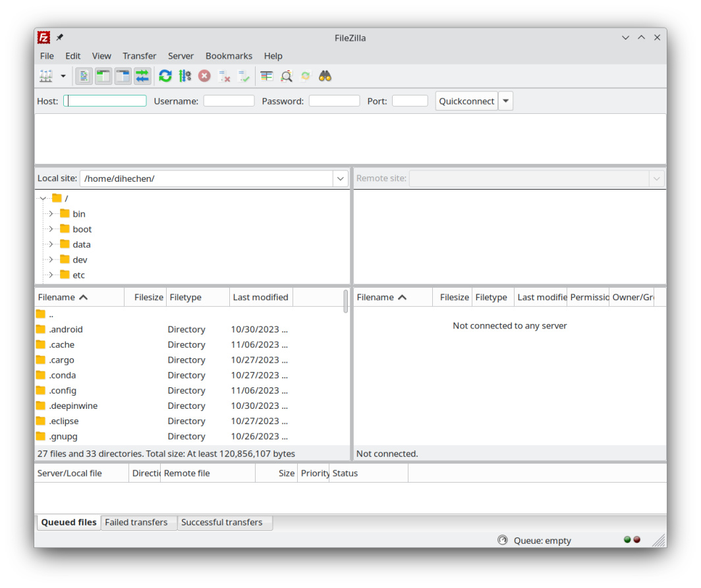Click the Username input field
The height and width of the screenshot is (588, 701).
pyautogui.click(x=229, y=101)
